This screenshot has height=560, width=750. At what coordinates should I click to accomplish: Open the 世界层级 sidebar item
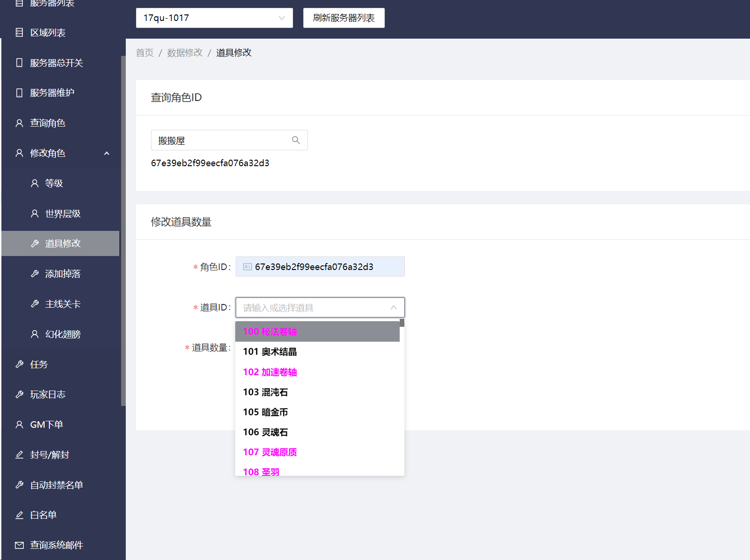pyautogui.click(x=62, y=214)
